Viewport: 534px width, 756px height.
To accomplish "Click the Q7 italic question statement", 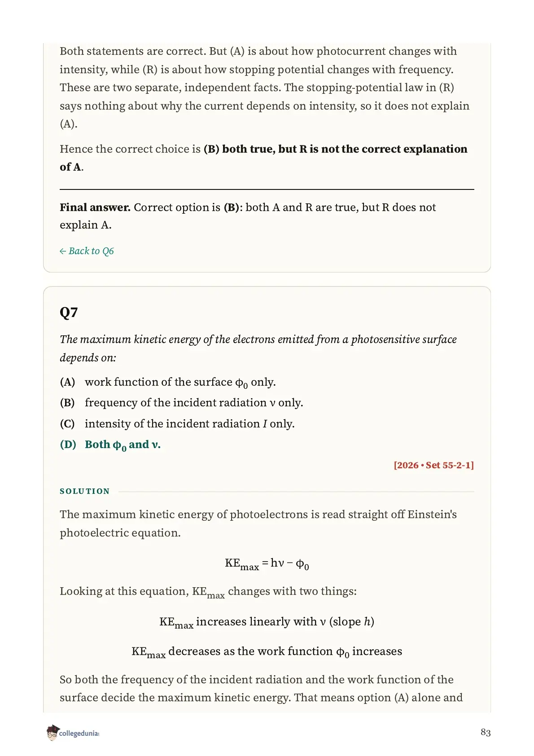I will point(258,348).
